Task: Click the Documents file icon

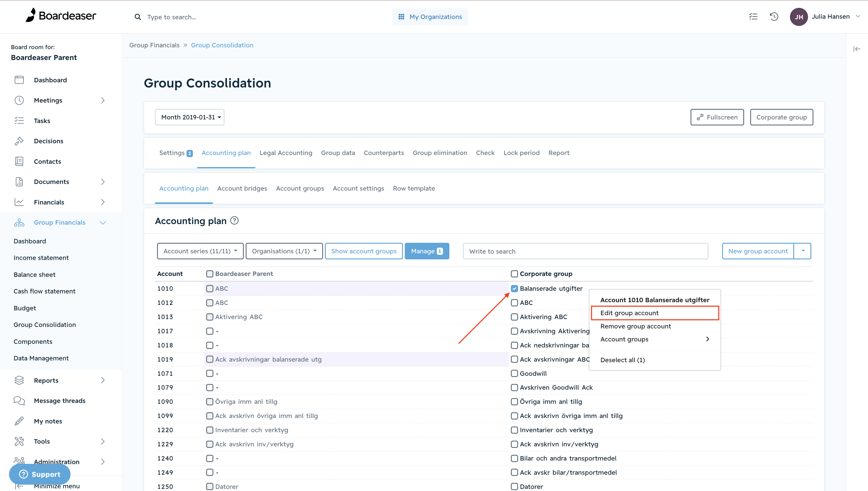Action: point(19,182)
